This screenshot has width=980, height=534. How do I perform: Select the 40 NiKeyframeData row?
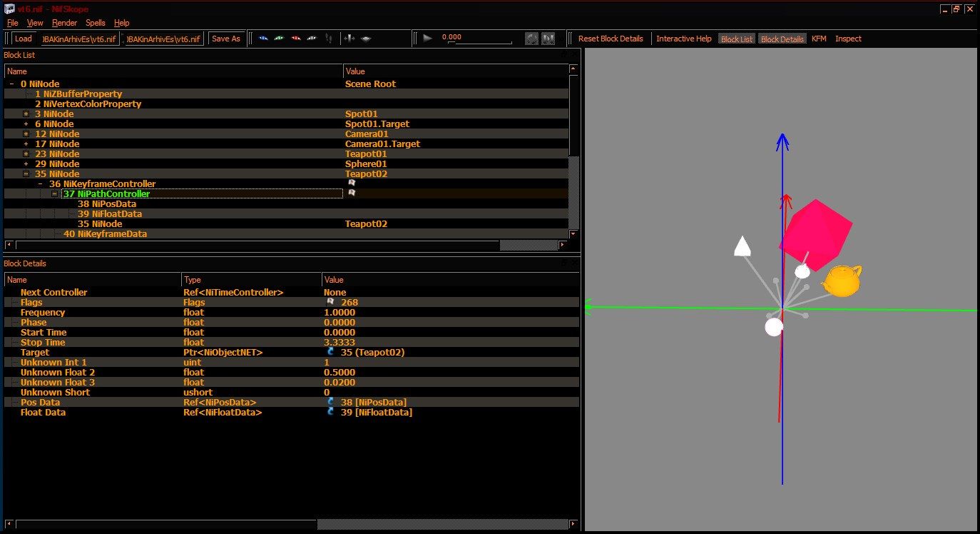point(285,233)
